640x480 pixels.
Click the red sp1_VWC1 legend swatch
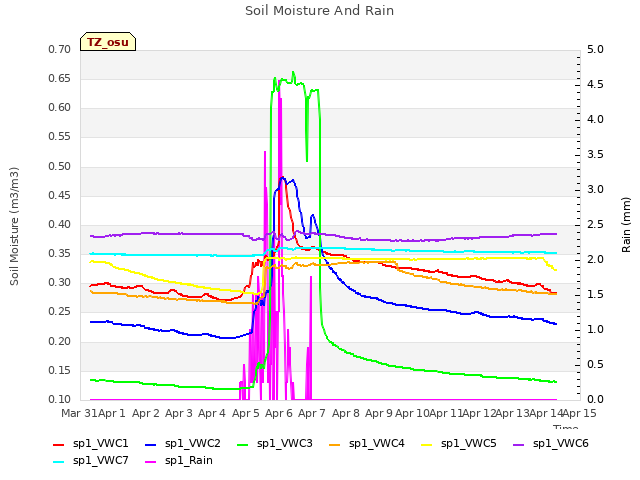click(x=59, y=444)
